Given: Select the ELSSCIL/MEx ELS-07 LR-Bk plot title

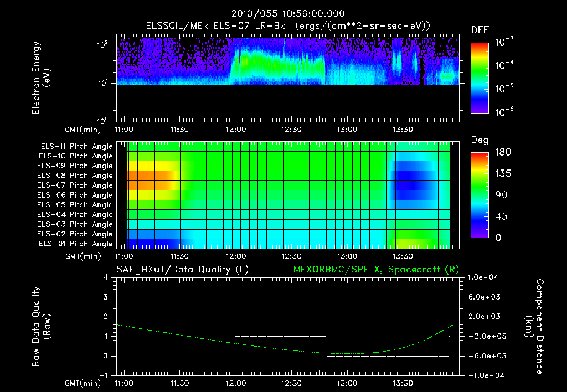Looking at the screenshot, I should pyautogui.click(x=288, y=26).
